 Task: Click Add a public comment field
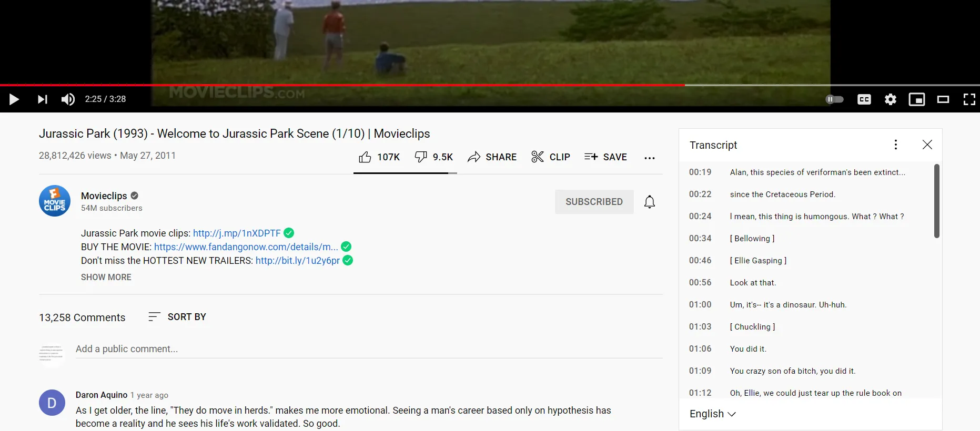[369, 349]
